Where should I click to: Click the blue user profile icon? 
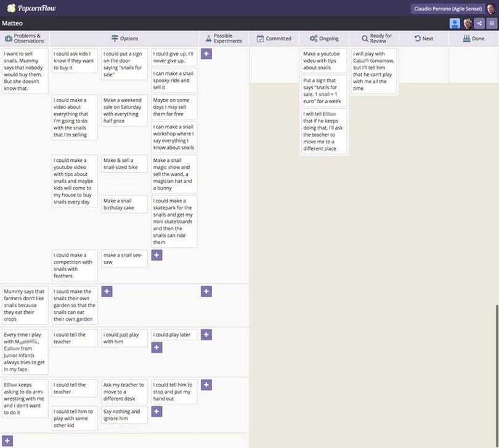pyautogui.click(x=455, y=23)
